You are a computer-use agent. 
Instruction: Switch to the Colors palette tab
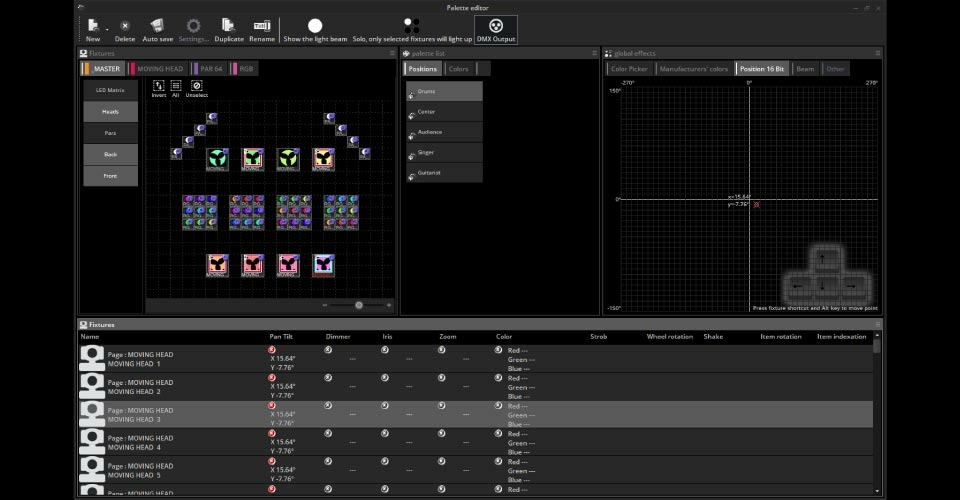pyautogui.click(x=458, y=69)
